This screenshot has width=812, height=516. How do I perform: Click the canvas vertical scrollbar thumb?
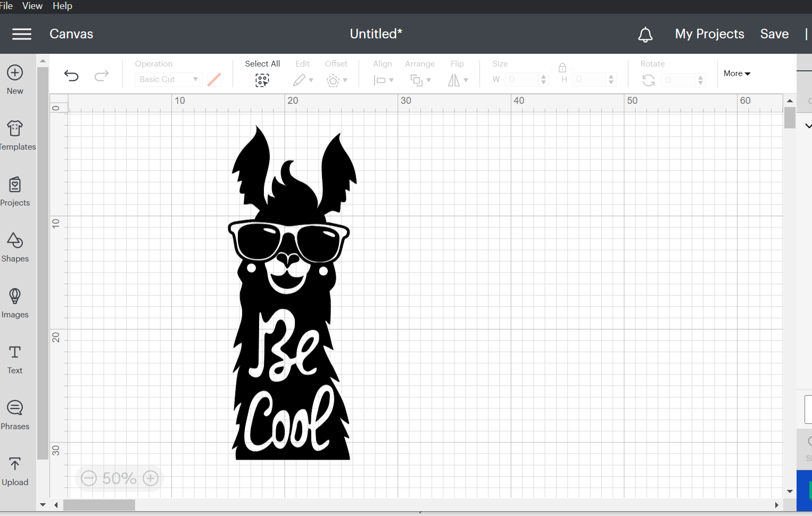pyautogui.click(x=790, y=118)
